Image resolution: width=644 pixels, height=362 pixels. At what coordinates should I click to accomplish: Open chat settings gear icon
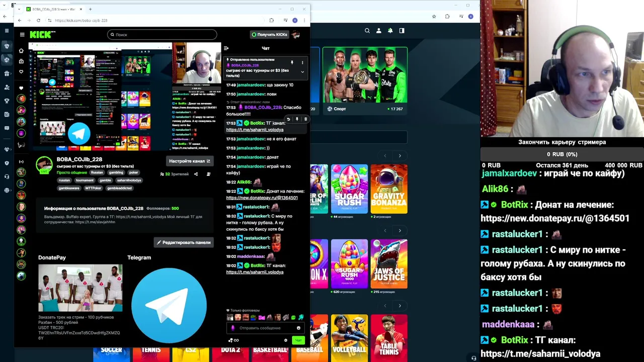(286, 340)
